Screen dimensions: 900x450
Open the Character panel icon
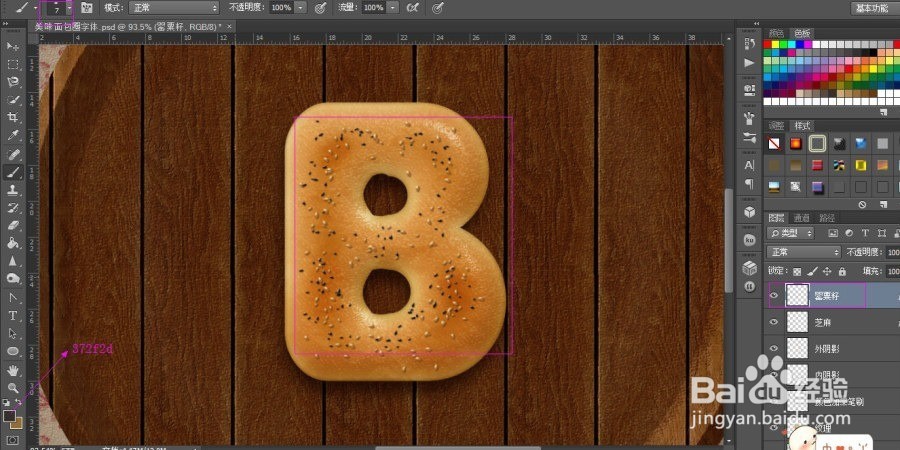749,165
